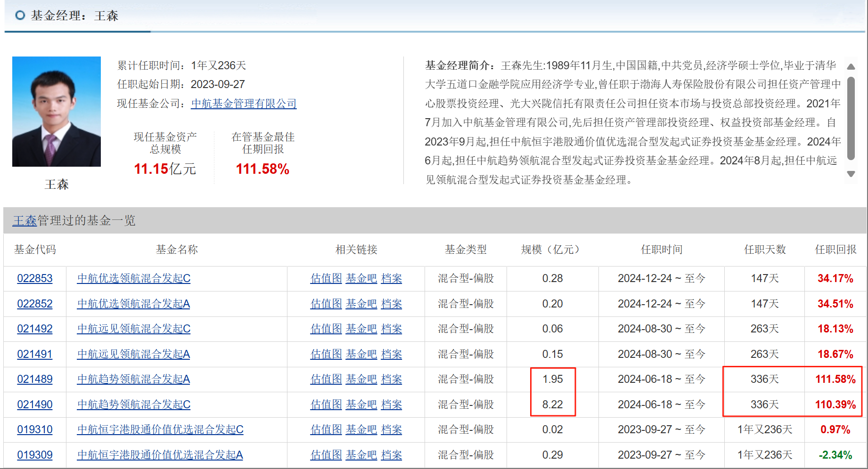Click the 110.39% return in row 021490
The image size is (868, 469).
(835, 404)
